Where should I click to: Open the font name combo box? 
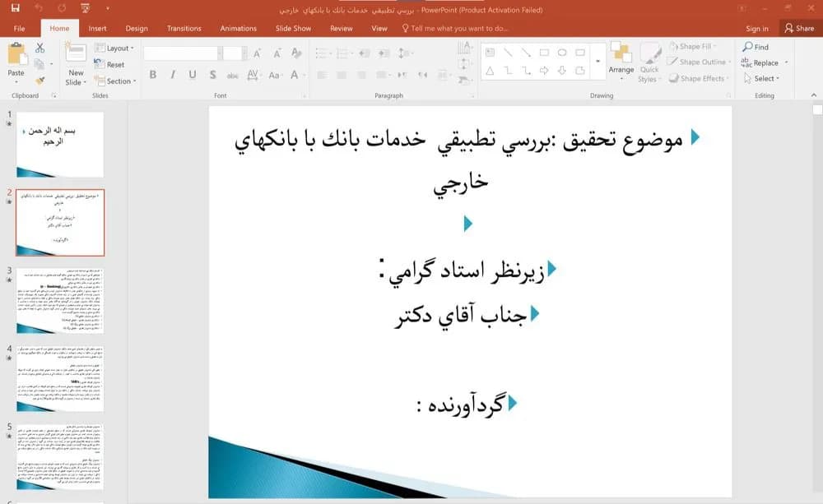pyautogui.click(x=182, y=53)
